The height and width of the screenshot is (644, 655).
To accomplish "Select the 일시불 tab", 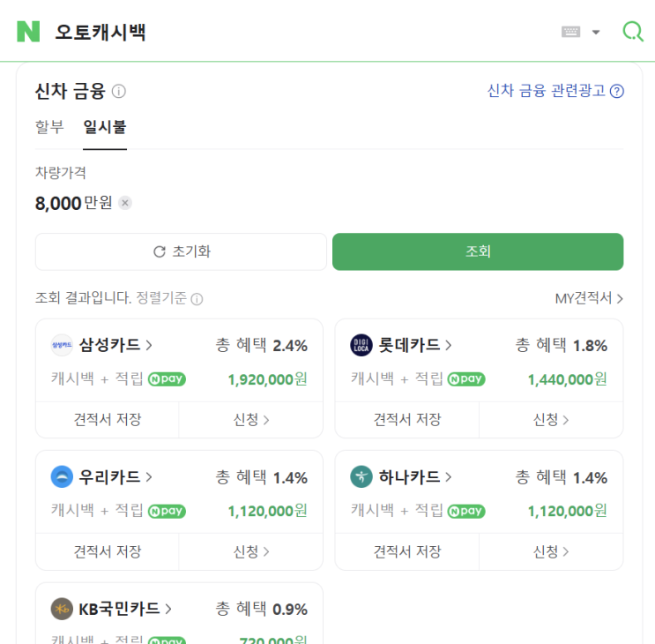I will coord(105,127).
